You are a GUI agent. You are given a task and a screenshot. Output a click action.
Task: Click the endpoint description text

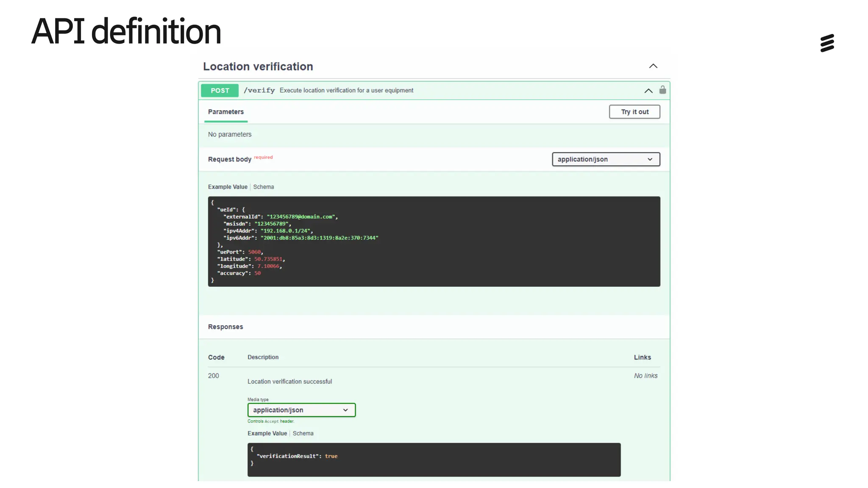pos(346,91)
